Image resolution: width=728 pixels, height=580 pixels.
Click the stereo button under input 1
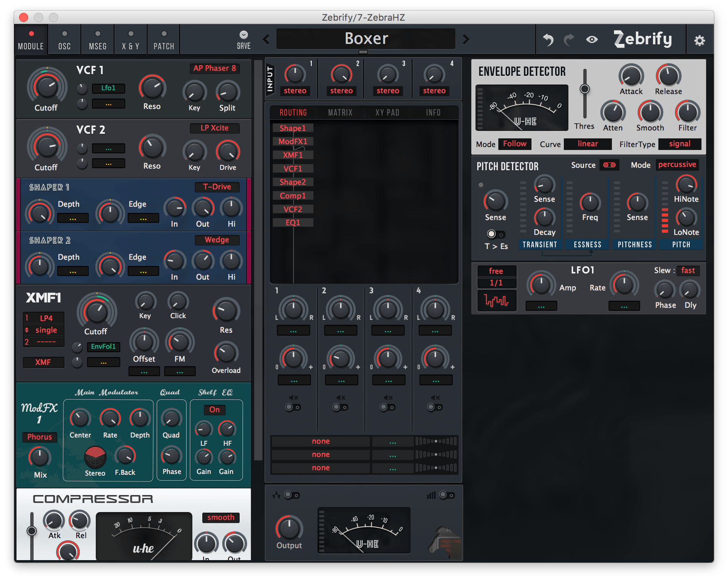[295, 91]
